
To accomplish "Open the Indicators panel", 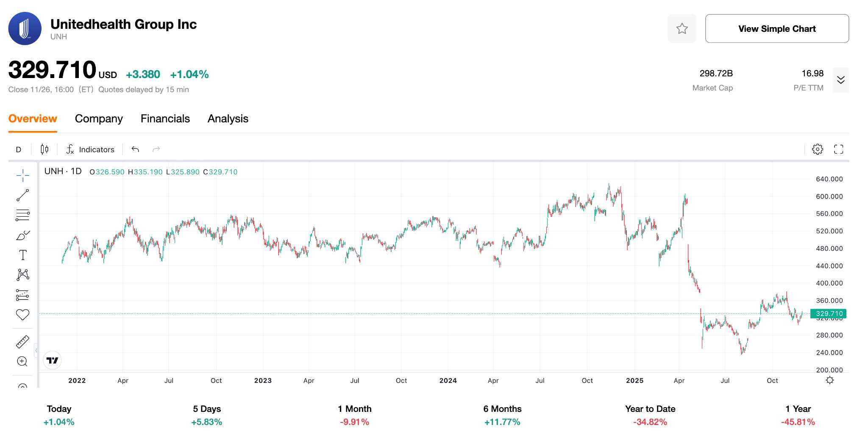I will [x=90, y=149].
